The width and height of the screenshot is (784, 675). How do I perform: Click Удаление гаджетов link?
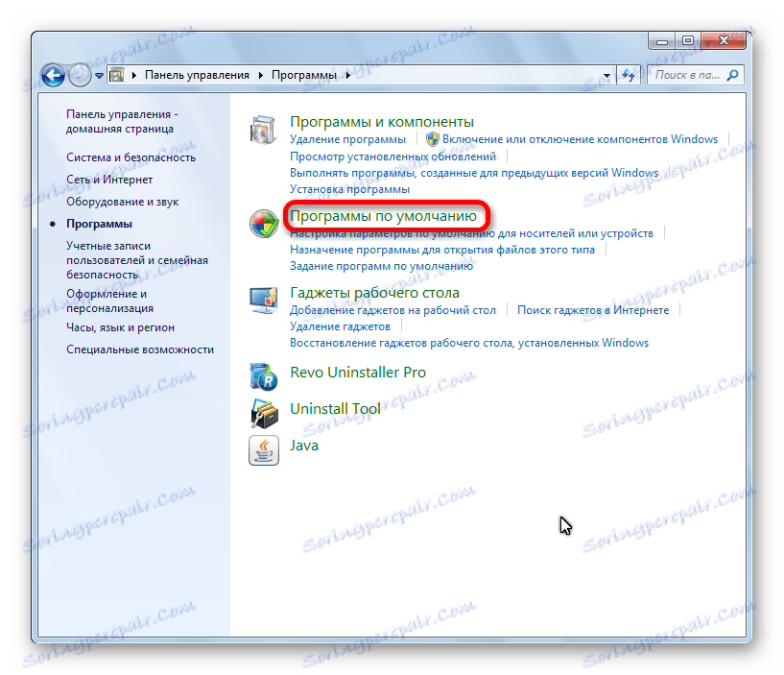[340, 326]
